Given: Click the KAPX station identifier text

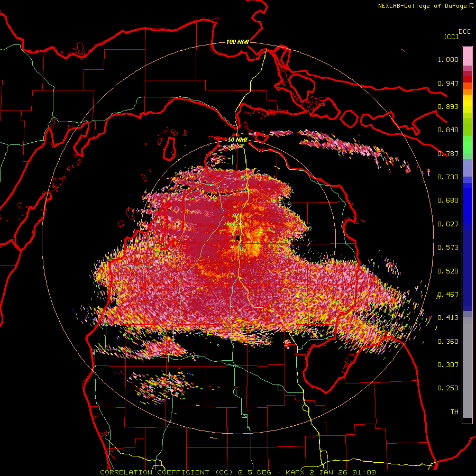Looking at the screenshot, I should pyautogui.click(x=296, y=472).
